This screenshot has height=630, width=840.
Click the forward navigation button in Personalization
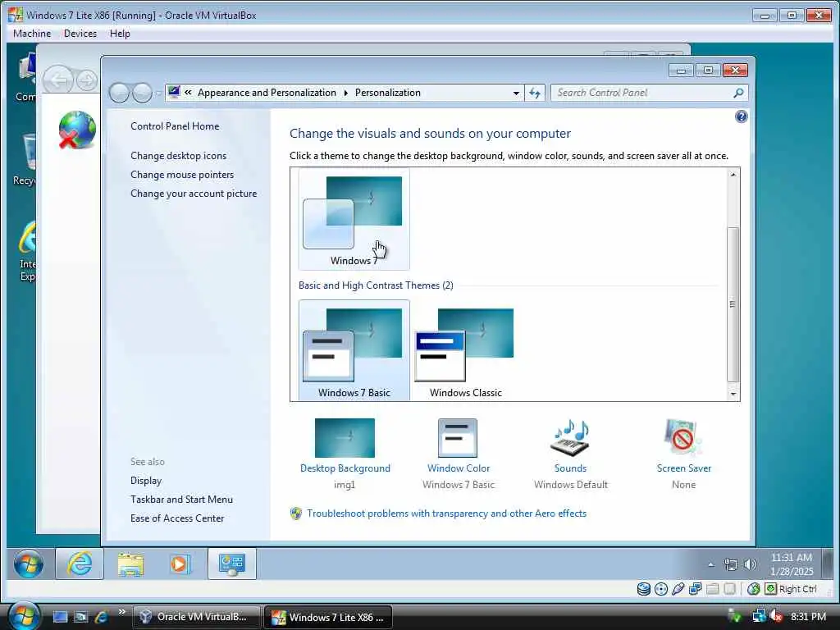tap(142, 93)
